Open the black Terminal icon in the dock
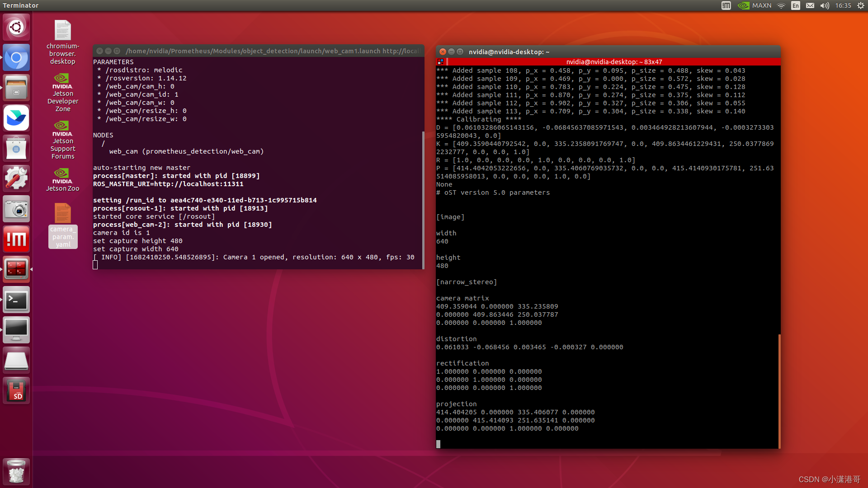The height and width of the screenshot is (488, 868). click(x=16, y=300)
